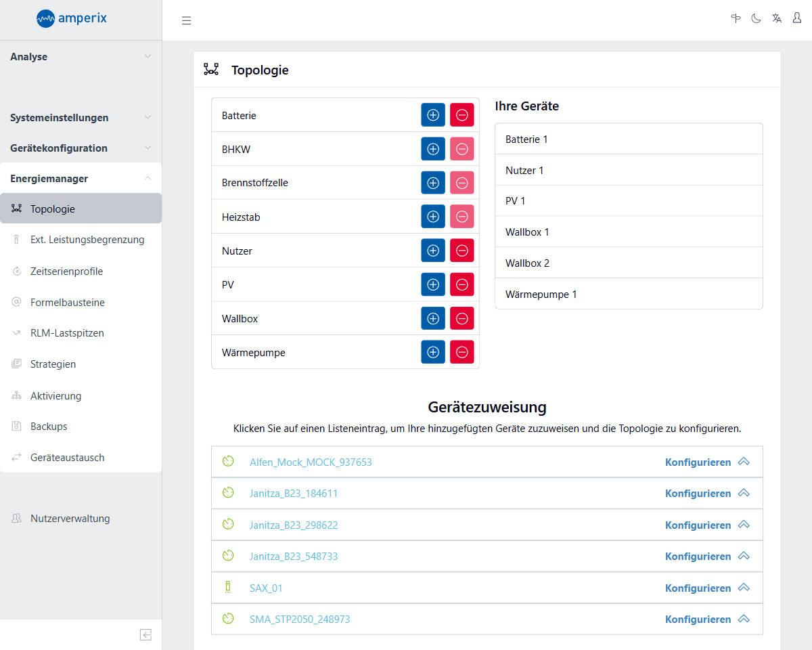Go to Zeitserienprofile menu item

pyautogui.click(x=66, y=272)
